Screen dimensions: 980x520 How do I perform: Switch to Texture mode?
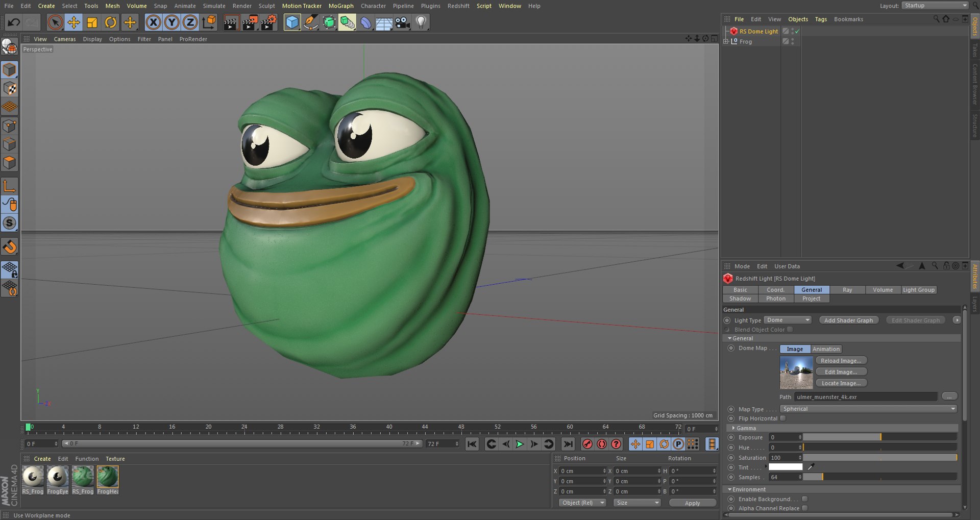[10, 89]
